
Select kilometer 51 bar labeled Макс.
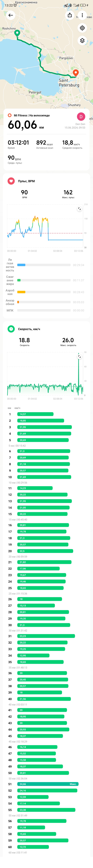coord(48,784)
